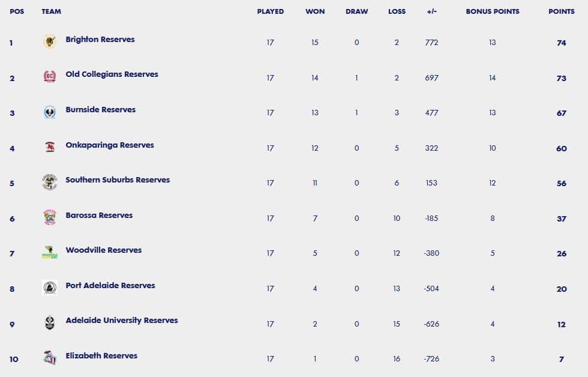
Task: Click the Brighton Reserves team logo
Action: point(49,41)
